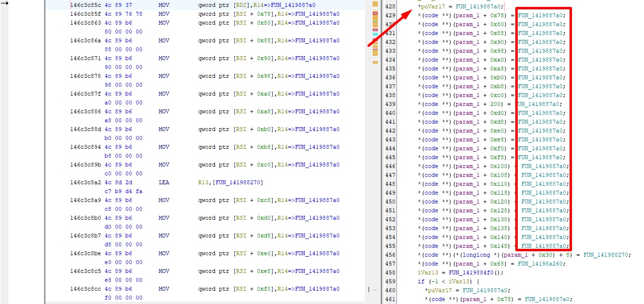Select address 146c3c8c5 in the listing
Screen dimensions: 644x304
pyautogui.click(x=85, y=271)
